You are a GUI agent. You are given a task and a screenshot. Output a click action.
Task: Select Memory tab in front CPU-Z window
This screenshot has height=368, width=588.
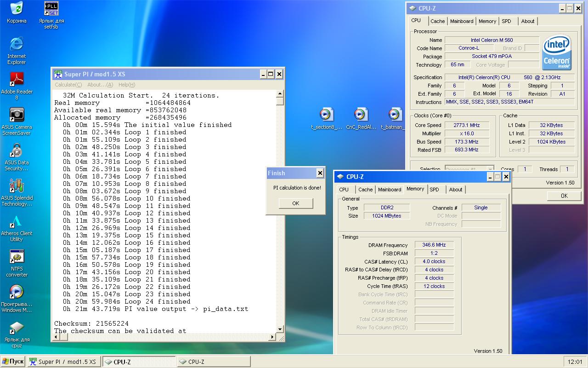415,189
